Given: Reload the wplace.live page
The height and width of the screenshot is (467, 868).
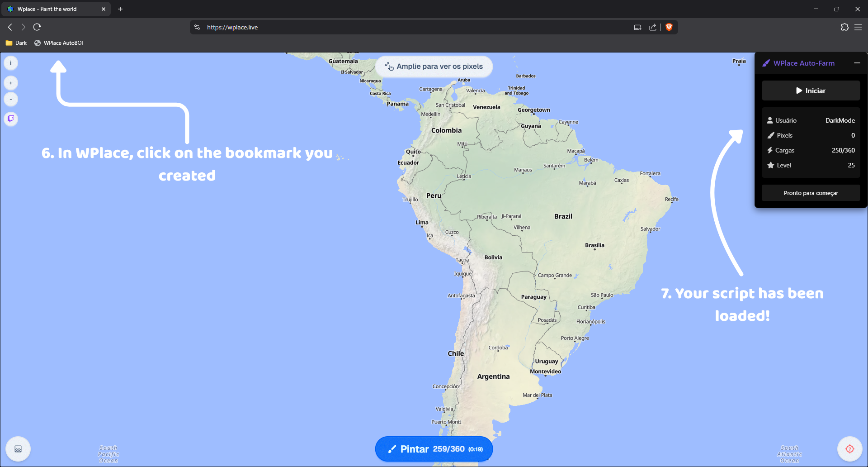Looking at the screenshot, I should (x=37, y=27).
